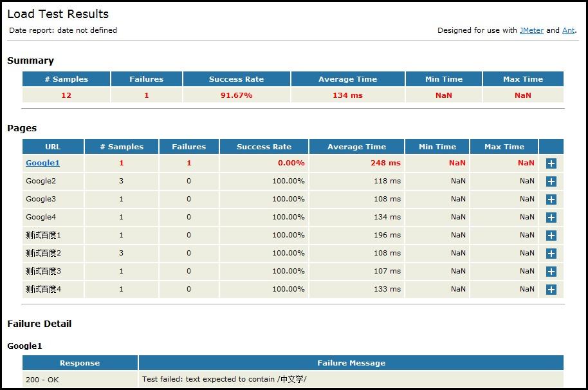Expand the 测试百度3 row details
588x390 pixels.
(x=551, y=272)
